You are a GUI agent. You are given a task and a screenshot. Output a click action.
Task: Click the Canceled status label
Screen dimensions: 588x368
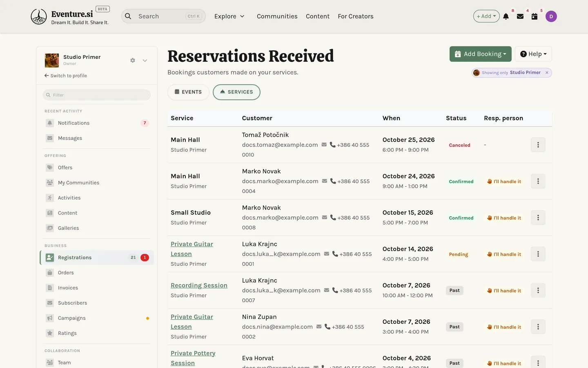tap(459, 145)
